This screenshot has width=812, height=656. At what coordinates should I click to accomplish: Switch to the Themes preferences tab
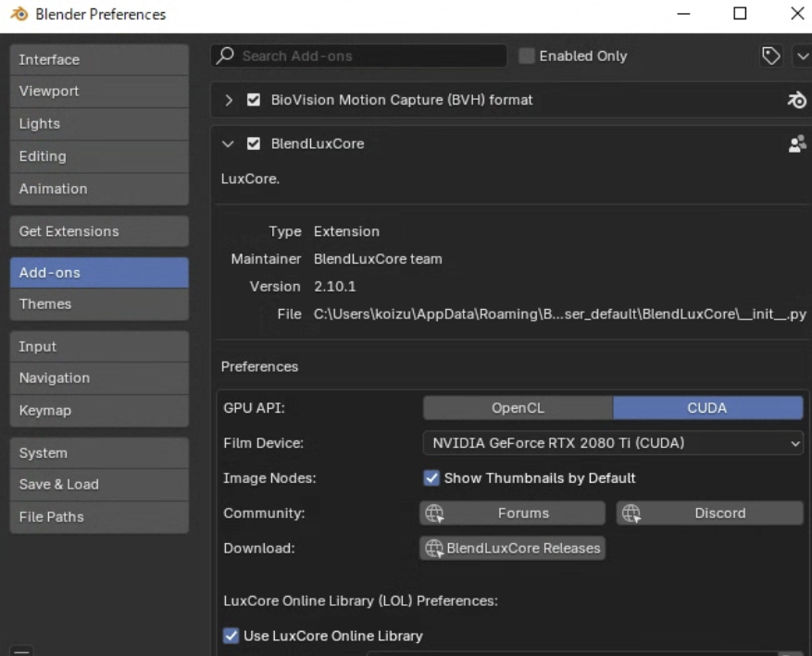(x=99, y=304)
